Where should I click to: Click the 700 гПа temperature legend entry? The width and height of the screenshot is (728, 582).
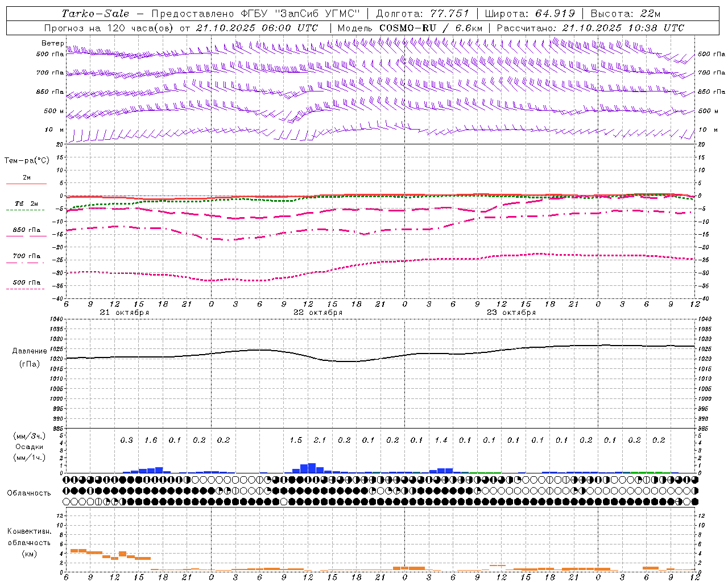26,256
